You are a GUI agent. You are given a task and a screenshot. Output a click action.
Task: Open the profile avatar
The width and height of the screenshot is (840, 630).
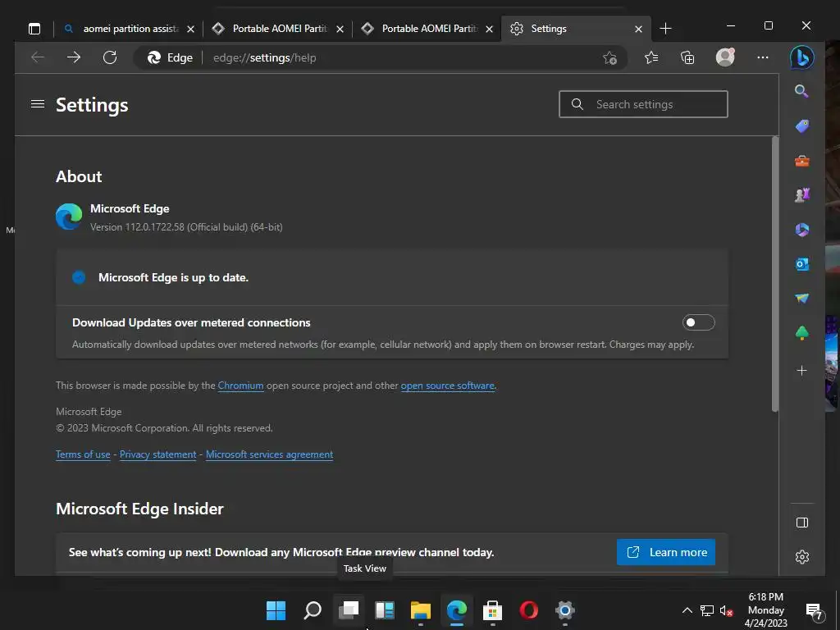point(725,57)
